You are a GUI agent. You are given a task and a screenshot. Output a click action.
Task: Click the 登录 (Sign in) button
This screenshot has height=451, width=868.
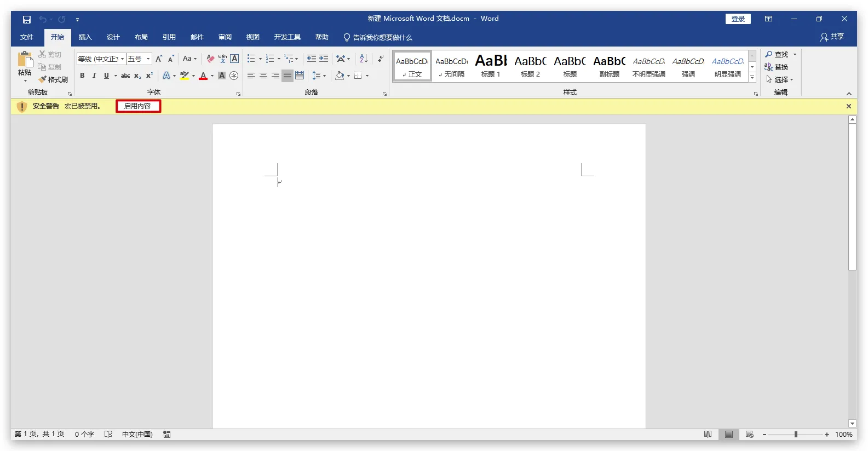point(738,19)
